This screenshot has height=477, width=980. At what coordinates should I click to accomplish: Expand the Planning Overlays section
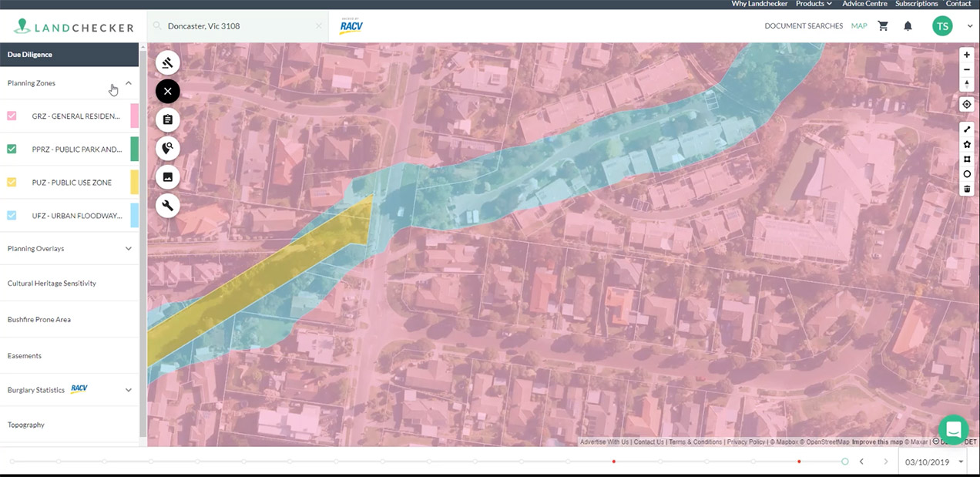coord(129,249)
